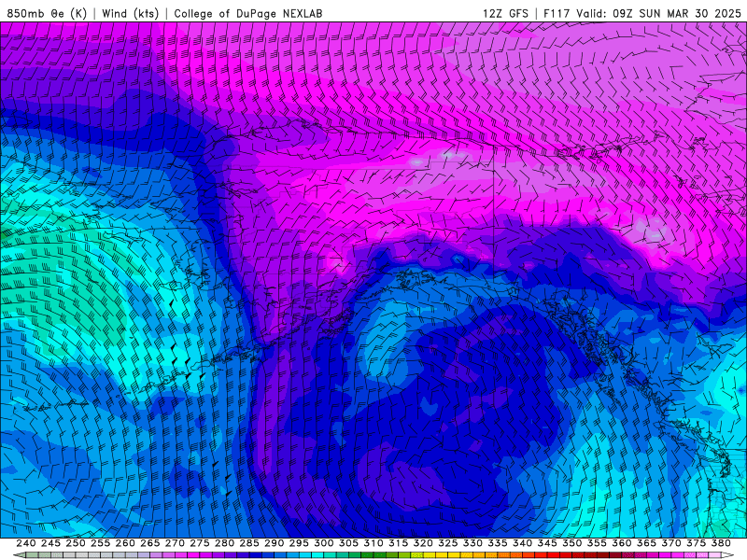Click the "12Z GFS" model run label
Viewport: 747px width, 560px height.
point(505,13)
